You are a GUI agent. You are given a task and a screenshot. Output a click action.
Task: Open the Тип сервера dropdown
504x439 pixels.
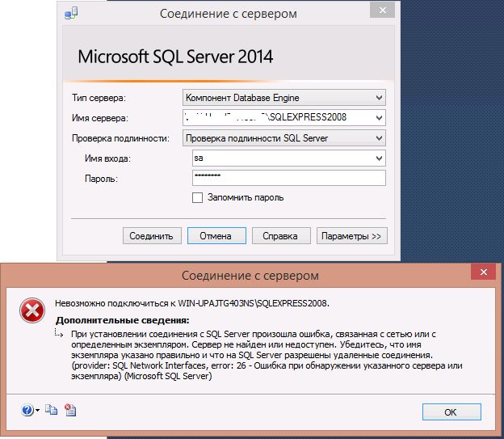[284, 98]
